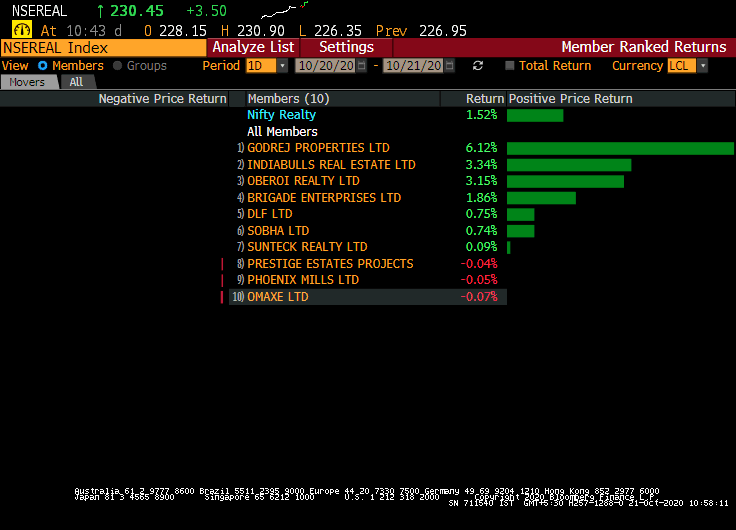Open the Period 1D dropdown
This screenshot has width=736, height=530.
pos(282,66)
